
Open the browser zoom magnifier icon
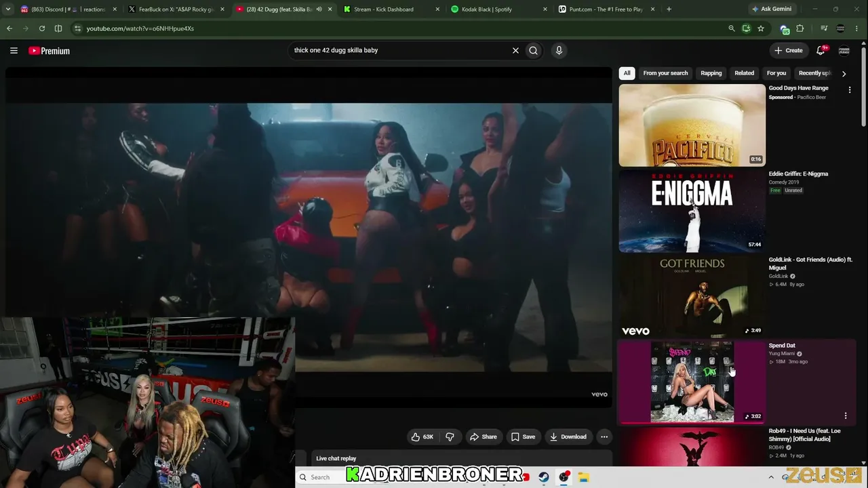(x=731, y=28)
